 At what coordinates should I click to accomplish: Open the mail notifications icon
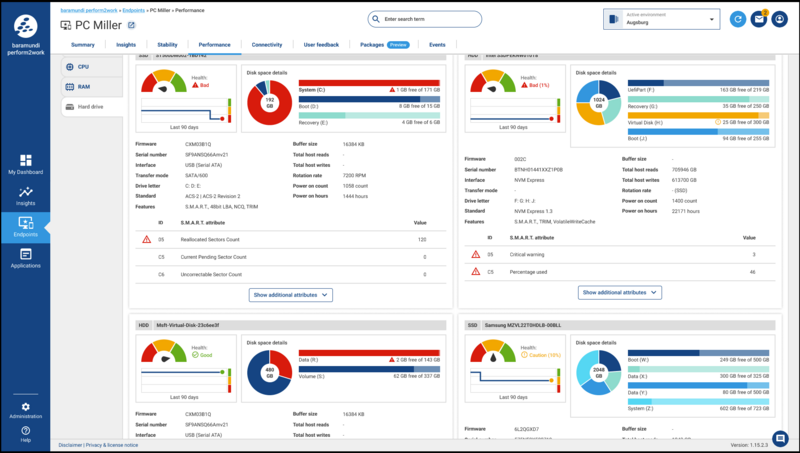[x=759, y=19]
